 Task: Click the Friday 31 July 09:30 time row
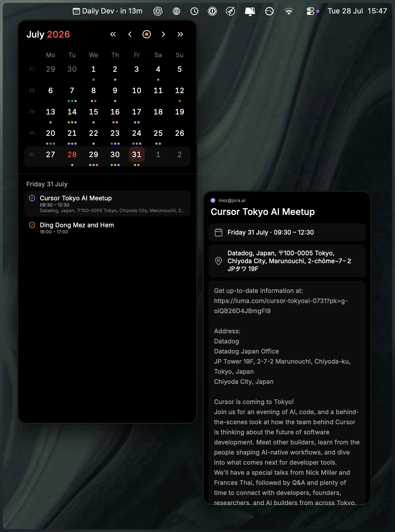287,232
